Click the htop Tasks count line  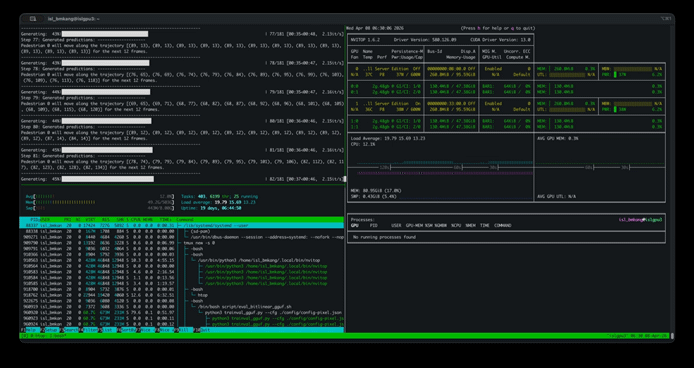click(220, 196)
